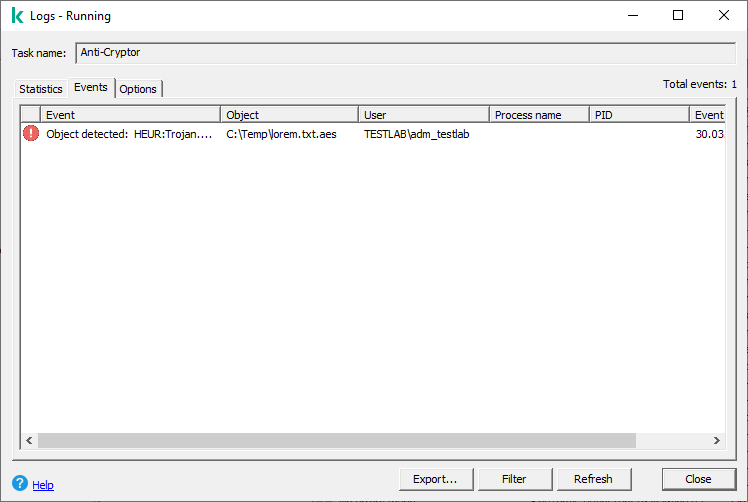Click the 'TESTLAB\adm_testlab' user cell

point(416,134)
